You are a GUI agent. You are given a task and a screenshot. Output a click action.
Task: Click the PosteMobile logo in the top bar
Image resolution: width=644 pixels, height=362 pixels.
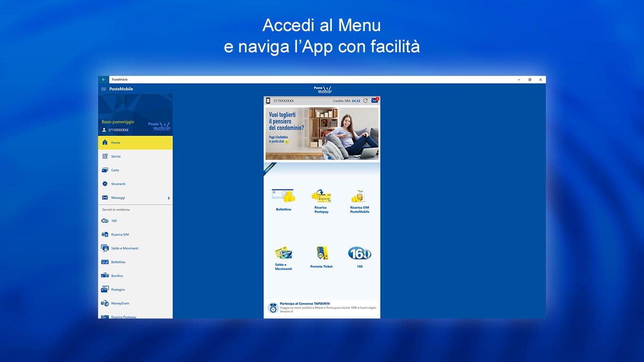(322, 90)
